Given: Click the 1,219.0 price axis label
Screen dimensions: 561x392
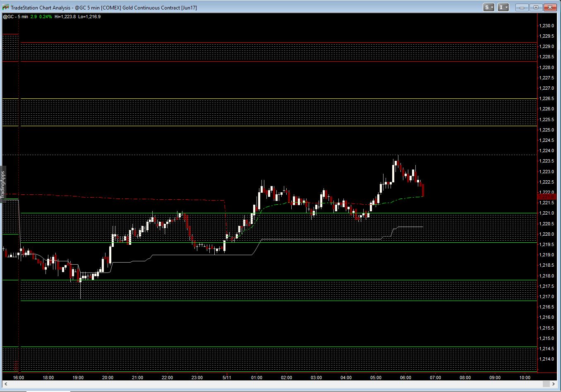Looking at the screenshot, I should pos(547,255).
